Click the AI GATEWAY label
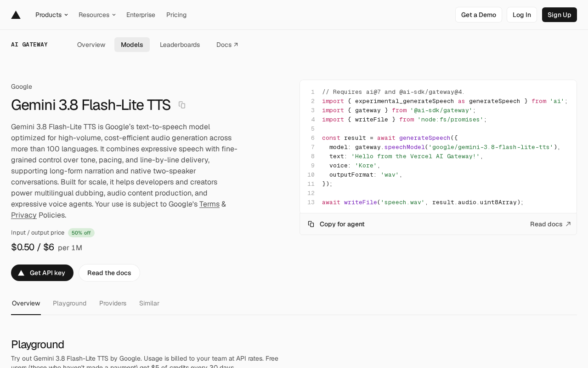Screen dimensions: 588x368 tap(29, 45)
